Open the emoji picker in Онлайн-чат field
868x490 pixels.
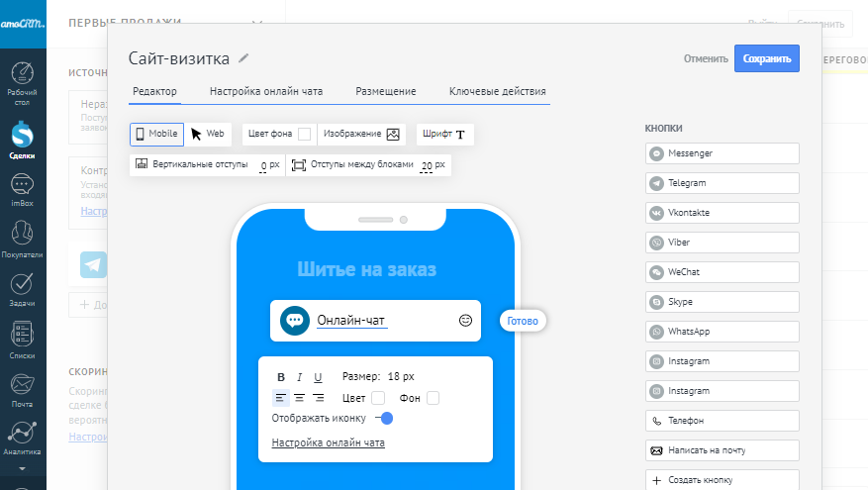[465, 321]
